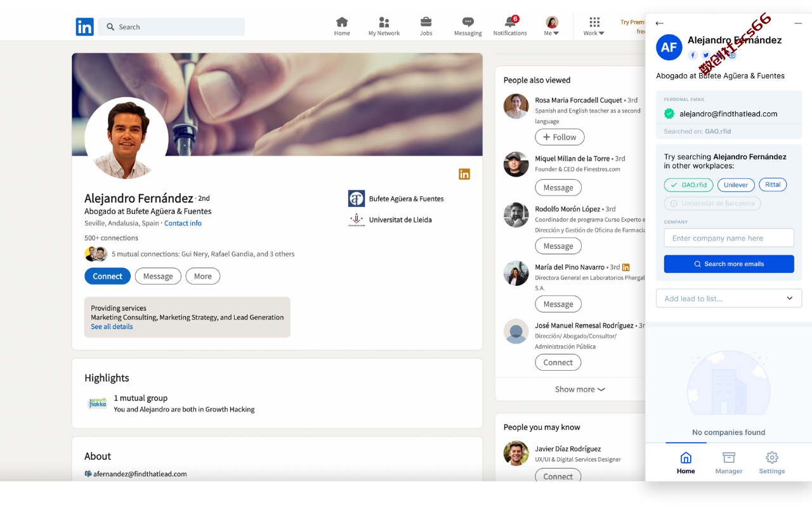Open See all details link
The height and width of the screenshot is (508, 812).
pos(112,326)
